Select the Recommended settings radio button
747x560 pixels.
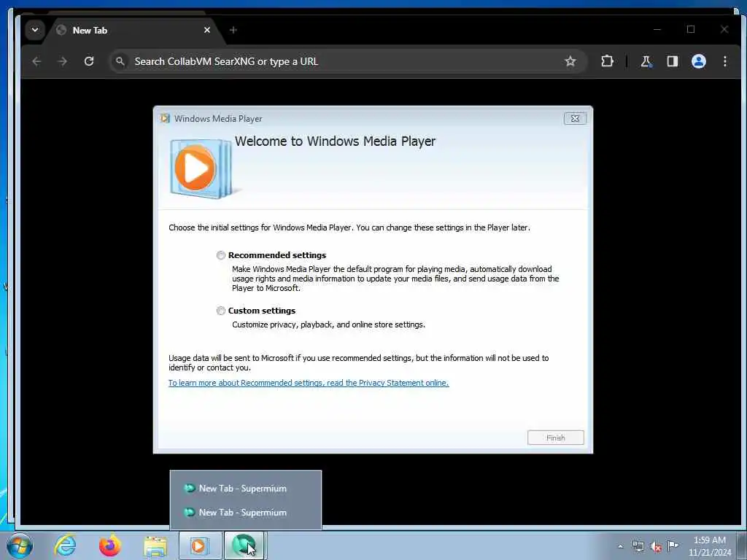click(220, 255)
